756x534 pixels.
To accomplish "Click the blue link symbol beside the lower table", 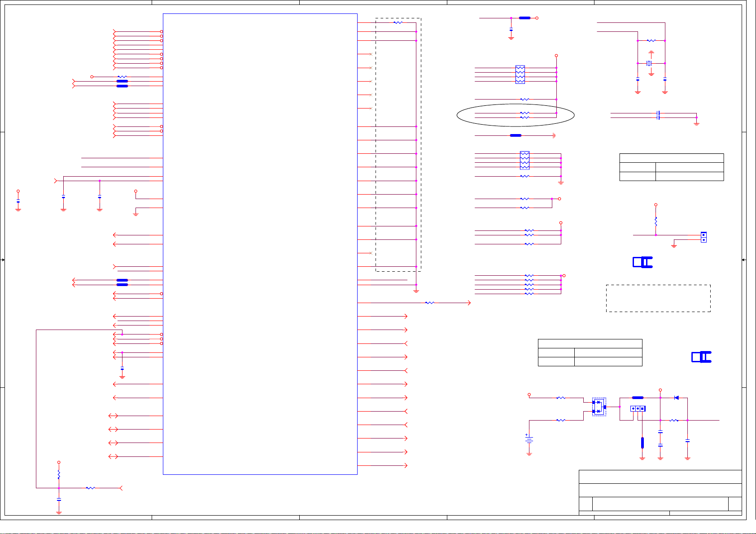I will (x=701, y=357).
